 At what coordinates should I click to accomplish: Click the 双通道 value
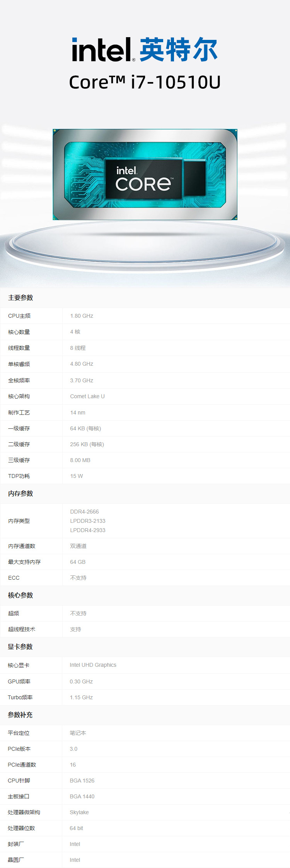click(x=78, y=546)
